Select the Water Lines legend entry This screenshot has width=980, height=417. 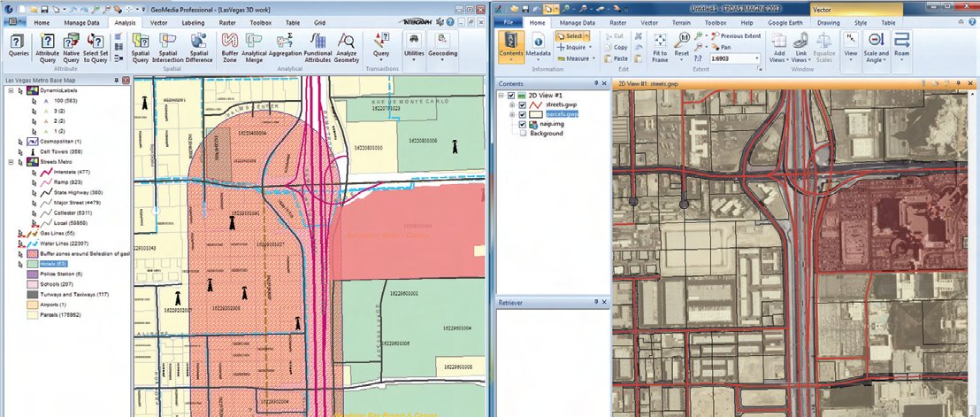65,243
